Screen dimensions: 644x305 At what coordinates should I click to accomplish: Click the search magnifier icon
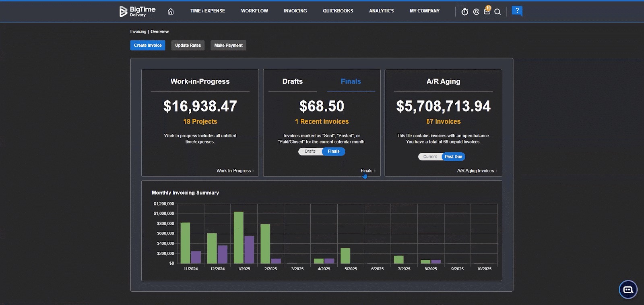497,12
